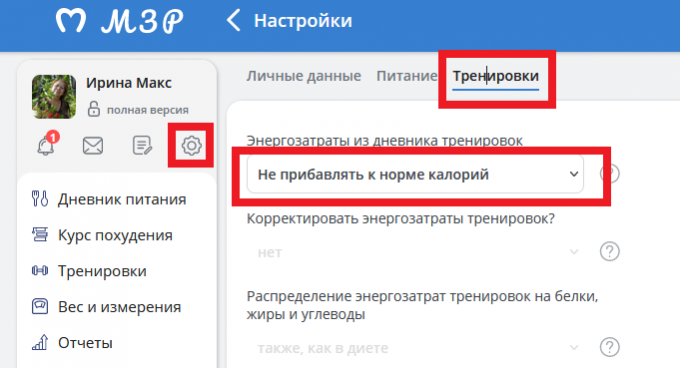Click help icon for корректировать энергозатраты
The height and width of the screenshot is (368, 680).
pyautogui.click(x=609, y=251)
